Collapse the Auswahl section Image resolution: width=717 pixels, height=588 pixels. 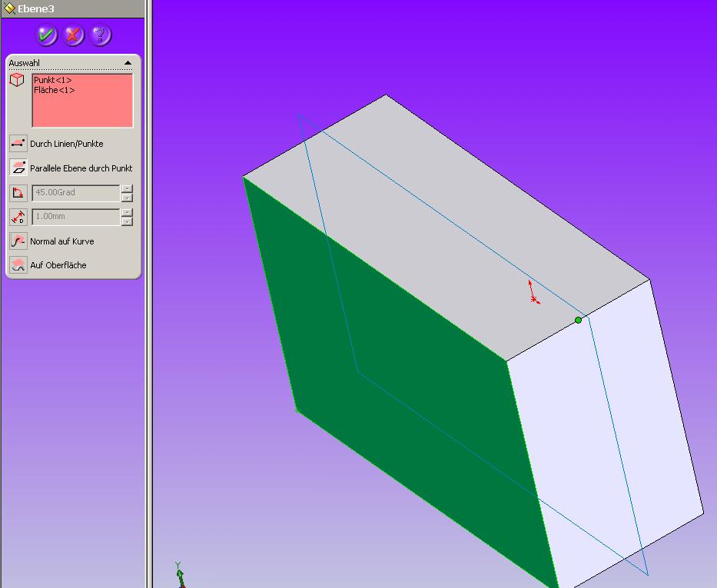128,63
